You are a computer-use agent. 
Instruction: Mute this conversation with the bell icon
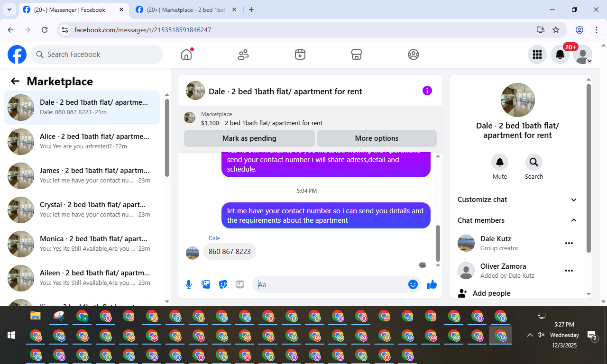coord(500,162)
